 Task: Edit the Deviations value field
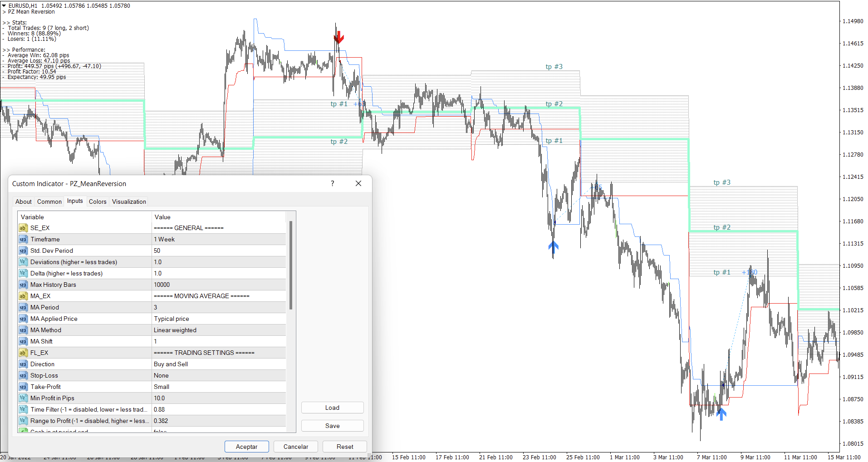(219, 262)
